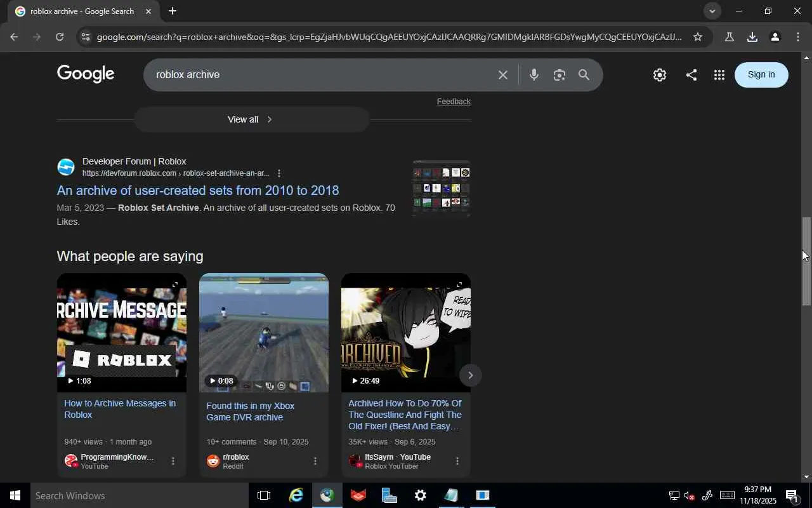Image resolution: width=812 pixels, height=508 pixels.
Task: Play 'How to Archive Messages in Roblox' video thumbnail
Action: pyautogui.click(x=122, y=333)
